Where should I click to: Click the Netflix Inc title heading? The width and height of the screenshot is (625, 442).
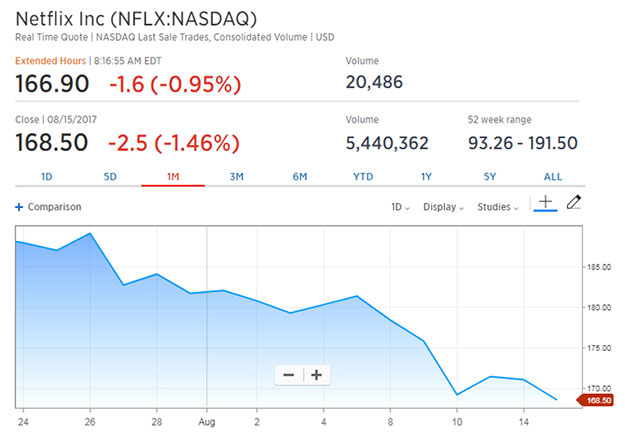pos(135,19)
